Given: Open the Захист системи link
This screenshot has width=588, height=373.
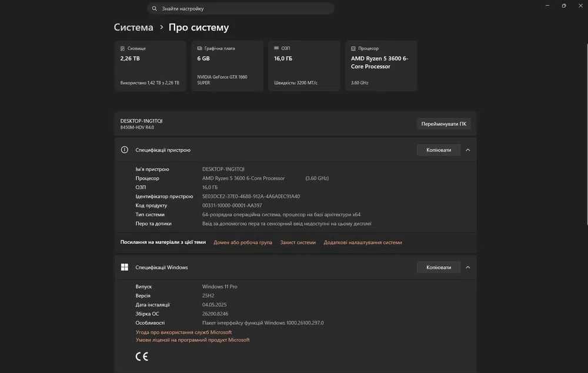Looking at the screenshot, I should (298, 242).
